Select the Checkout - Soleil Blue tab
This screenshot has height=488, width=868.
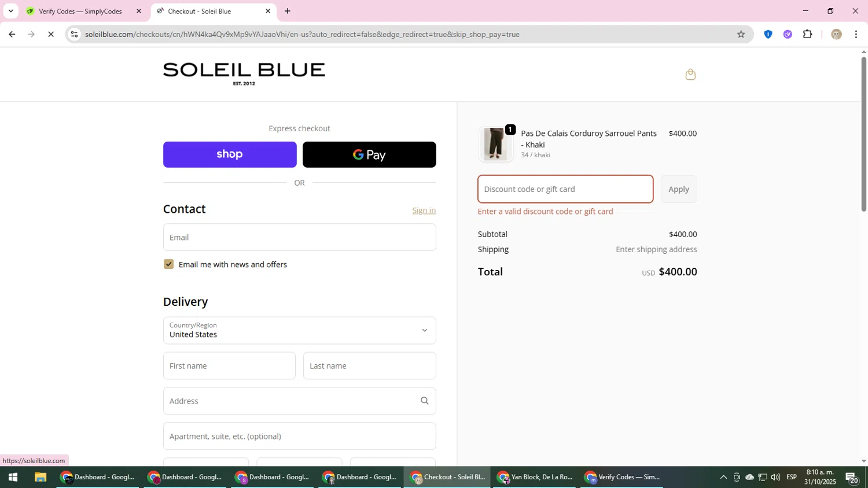[x=214, y=11]
